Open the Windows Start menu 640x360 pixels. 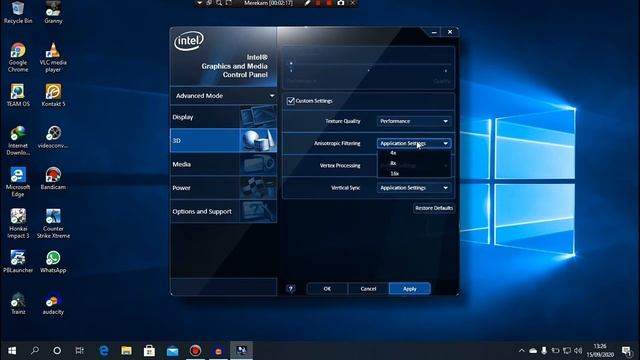[x=12, y=350]
